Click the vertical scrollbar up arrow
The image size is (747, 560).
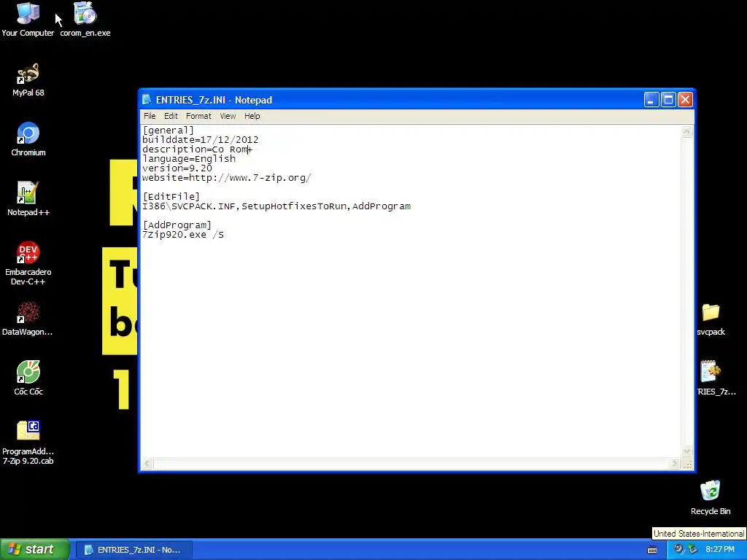(x=687, y=132)
